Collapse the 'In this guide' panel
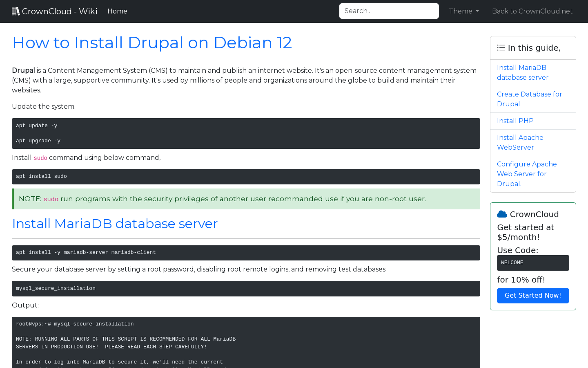 point(532,47)
